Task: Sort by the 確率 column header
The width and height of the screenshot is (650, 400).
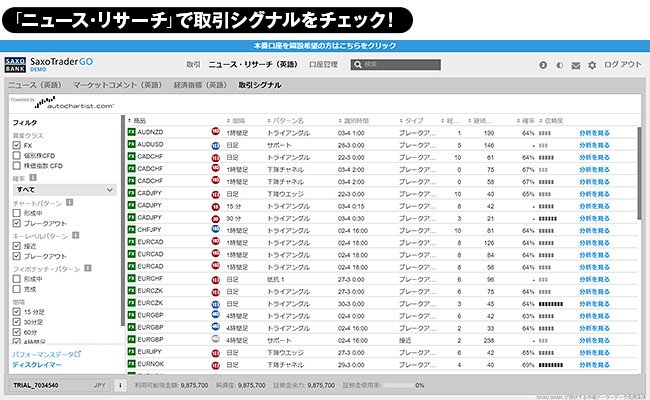Action: tap(526, 121)
